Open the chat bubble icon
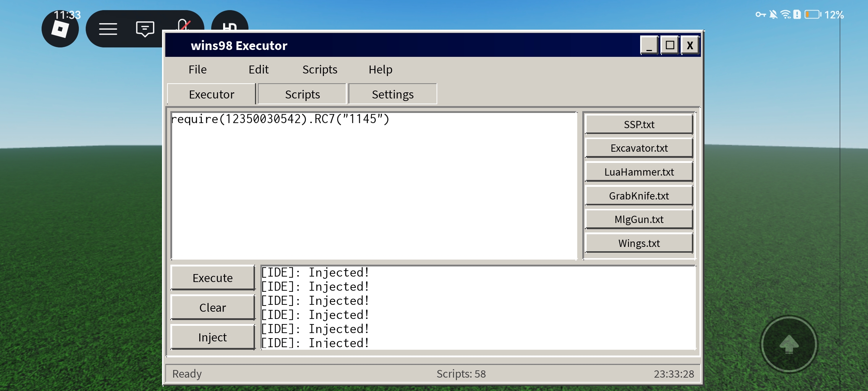This screenshot has height=391, width=868. [x=145, y=29]
